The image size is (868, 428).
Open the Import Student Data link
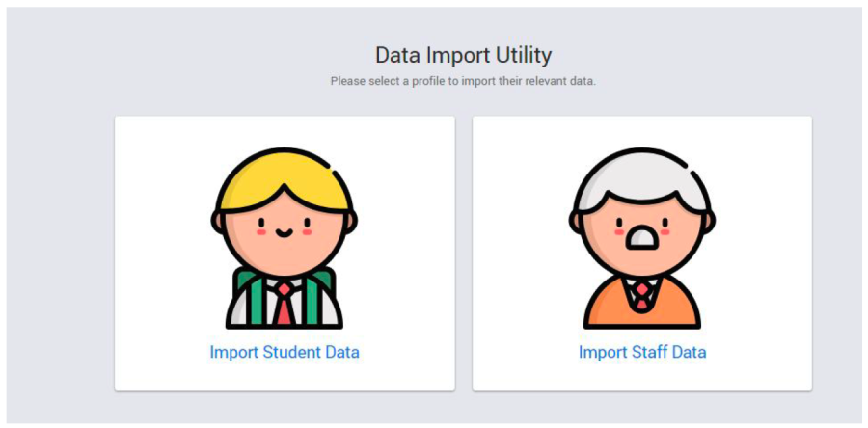pos(285,352)
